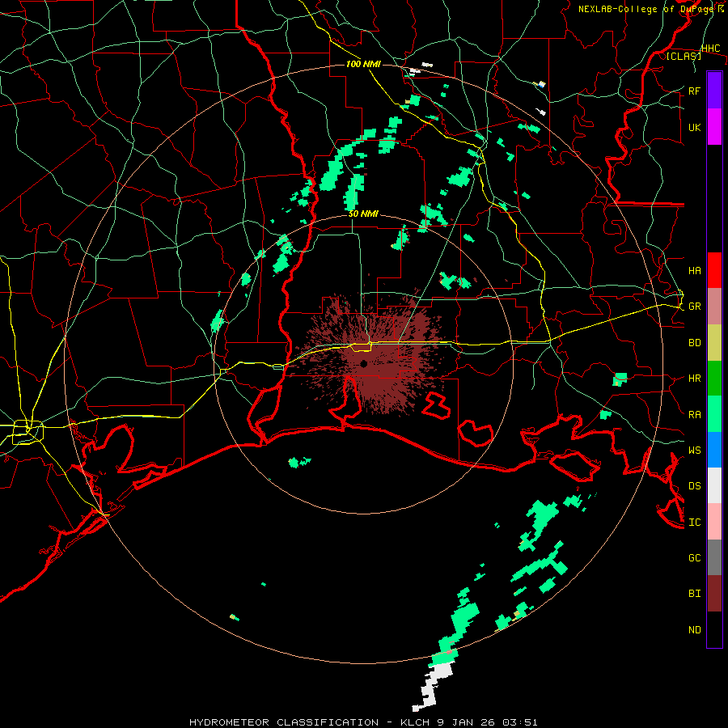Click the UK legend label
This screenshot has height=728, width=728.
[694, 127]
